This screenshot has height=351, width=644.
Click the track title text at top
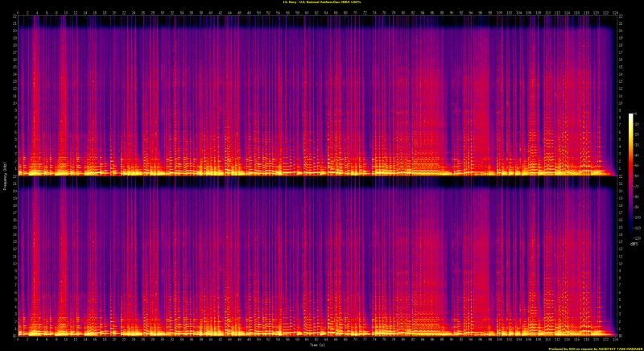[322, 3]
